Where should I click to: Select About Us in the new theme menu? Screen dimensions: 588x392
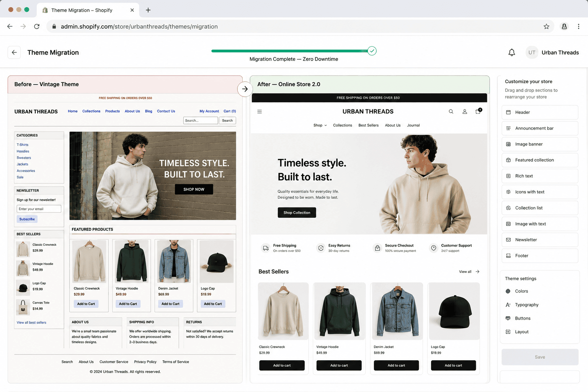(393, 125)
